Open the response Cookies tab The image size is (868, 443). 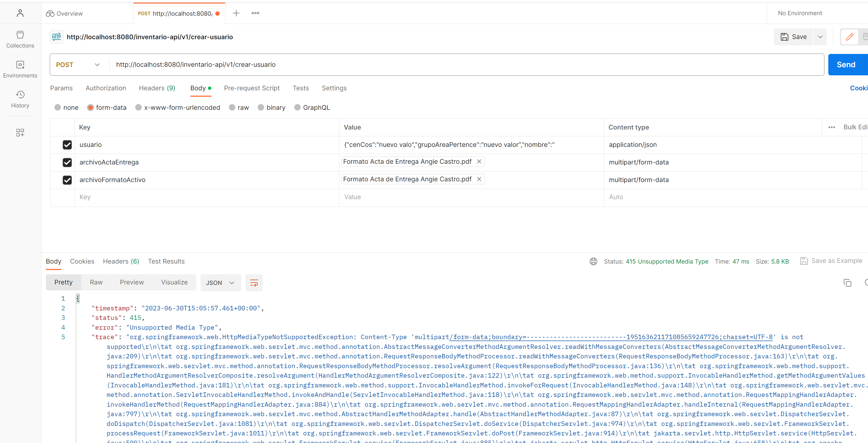82,261
